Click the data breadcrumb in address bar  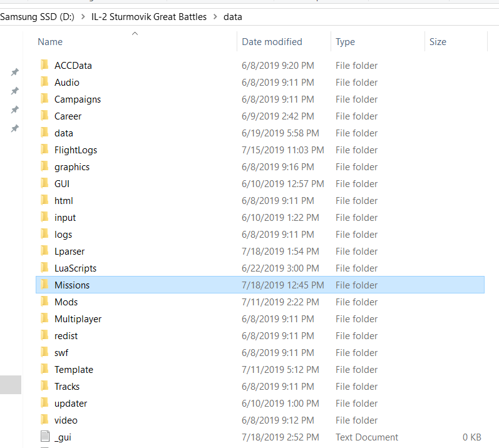(233, 17)
